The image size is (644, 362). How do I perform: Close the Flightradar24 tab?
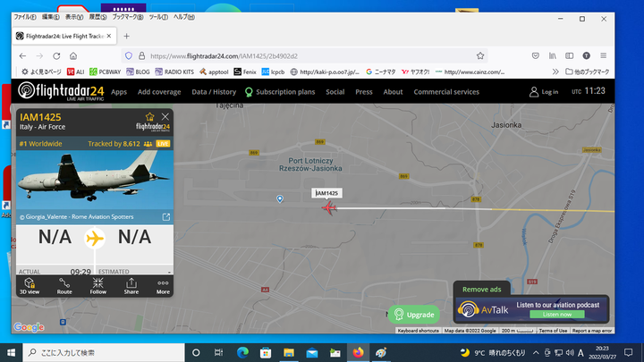(109, 36)
